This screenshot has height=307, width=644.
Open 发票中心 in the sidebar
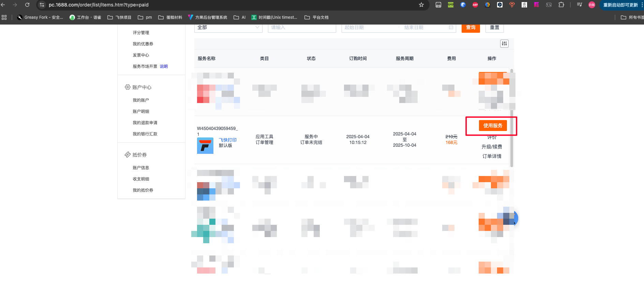pyautogui.click(x=141, y=55)
